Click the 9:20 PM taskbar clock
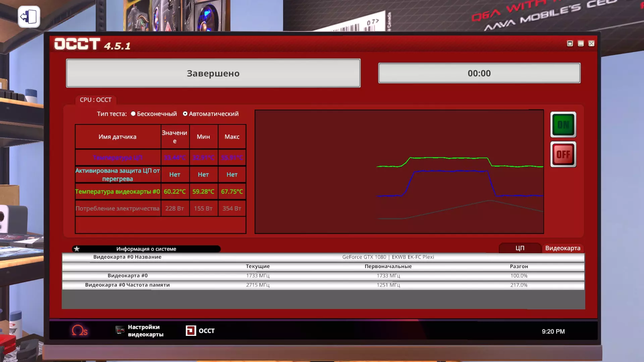 (553, 331)
